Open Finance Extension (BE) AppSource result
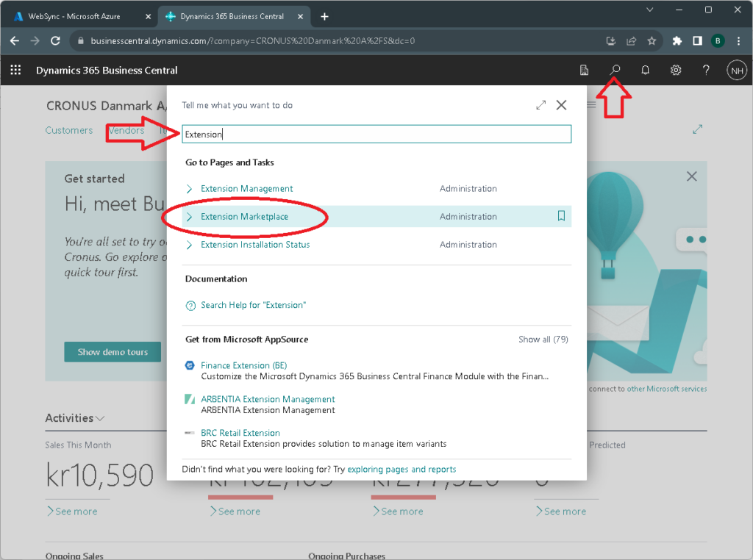The image size is (753, 560). [x=245, y=365]
